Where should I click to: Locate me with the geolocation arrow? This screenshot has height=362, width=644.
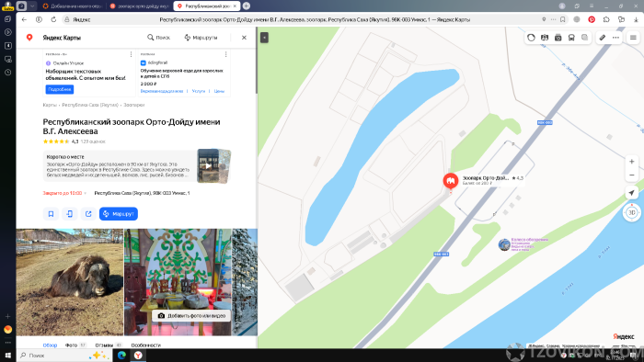(x=632, y=193)
